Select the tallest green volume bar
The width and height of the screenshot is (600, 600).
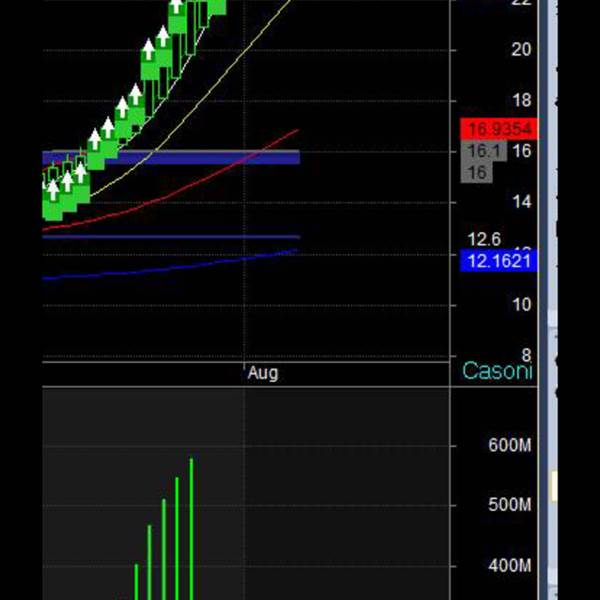pos(191,529)
